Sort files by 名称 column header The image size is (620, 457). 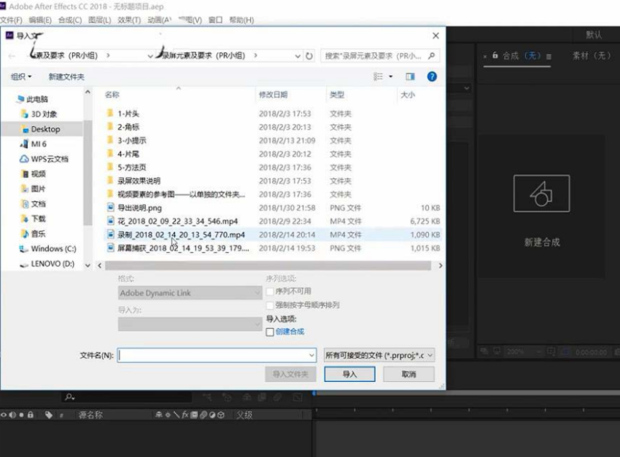tap(112, 94)
